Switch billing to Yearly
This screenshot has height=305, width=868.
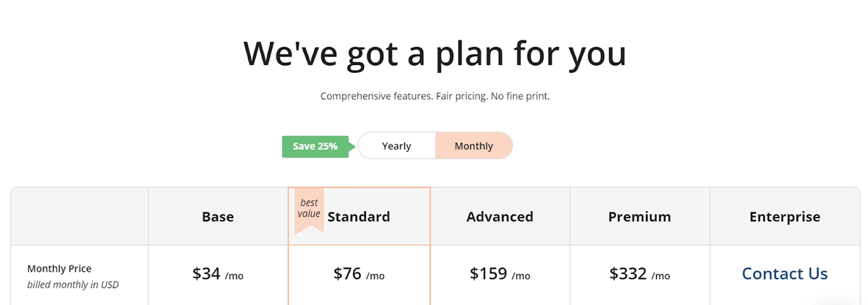click(396, 146)
